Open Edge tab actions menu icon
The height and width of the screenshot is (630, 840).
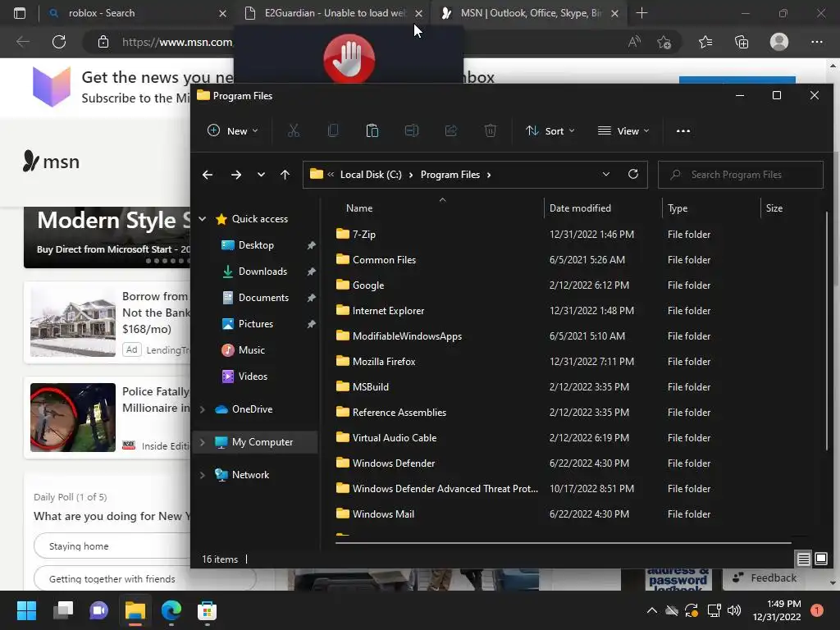20,13
